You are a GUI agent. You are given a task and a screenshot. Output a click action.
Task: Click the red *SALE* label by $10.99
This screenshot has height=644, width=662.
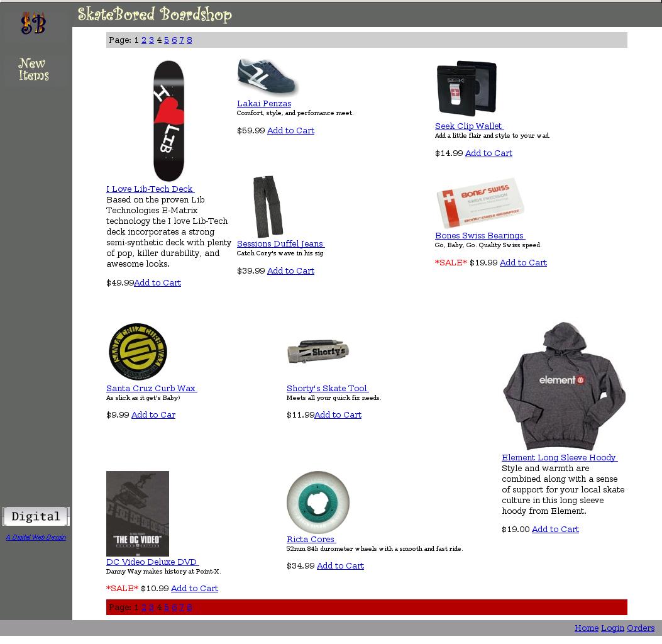tap(123, 588)
